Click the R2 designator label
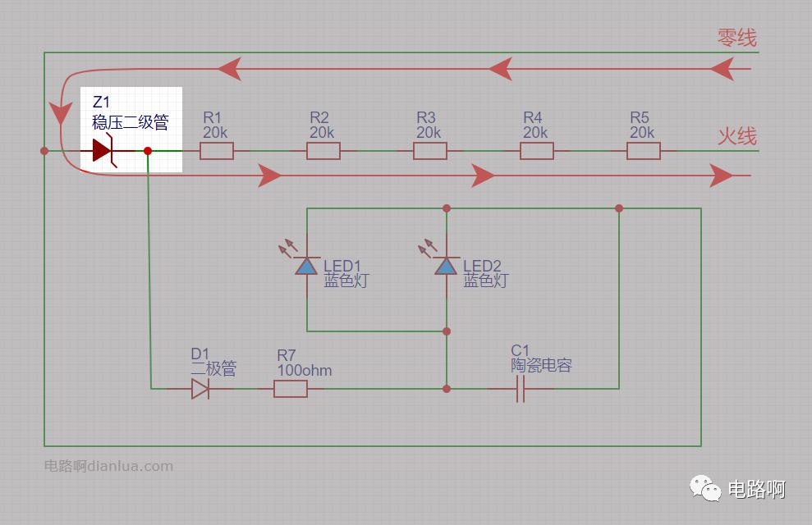The width and height of the screenshot is (812, 525). coord(319,117)
